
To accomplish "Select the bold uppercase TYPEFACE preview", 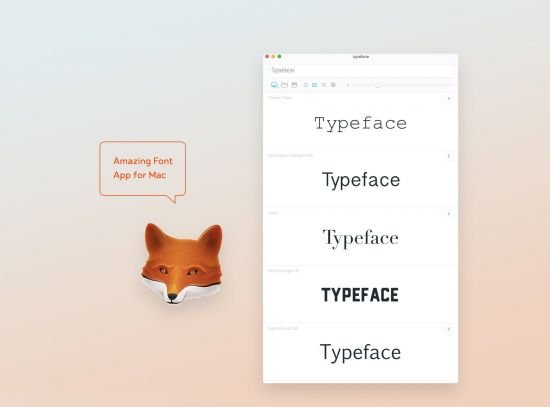I will pos(360,295).
